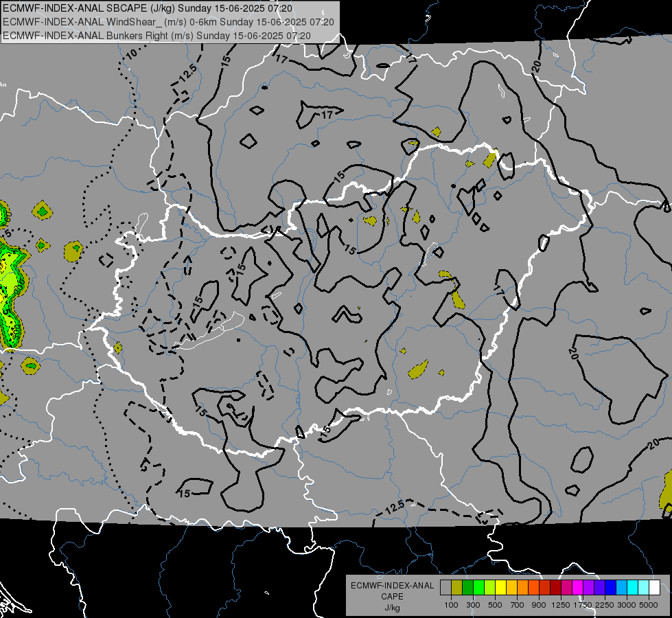
Task: Pick the purple legend swatch
Action: [x=588, y=587]
